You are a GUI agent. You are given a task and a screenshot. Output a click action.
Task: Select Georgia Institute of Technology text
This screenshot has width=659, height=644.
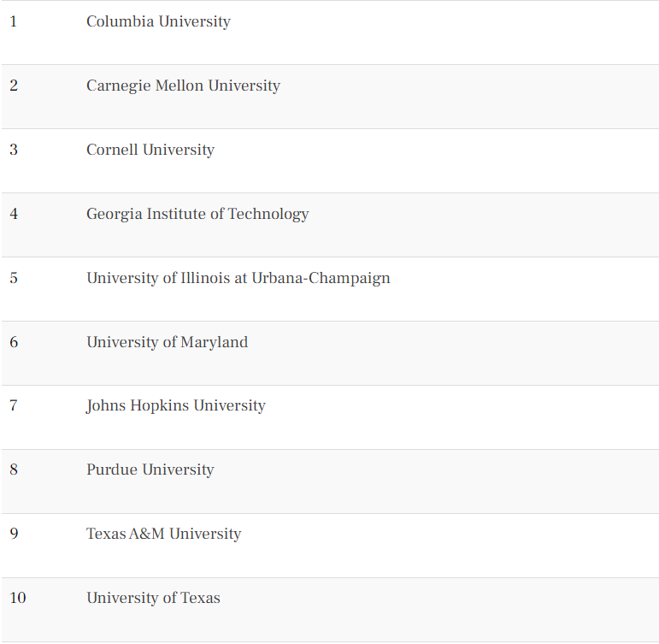(197, 214)
